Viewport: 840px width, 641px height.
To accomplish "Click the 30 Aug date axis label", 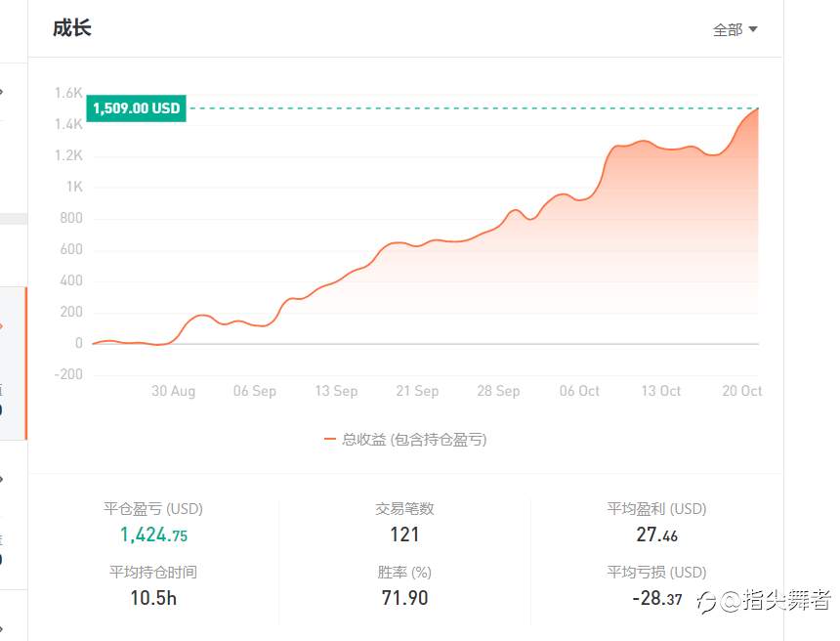I will tap(173, 391).
